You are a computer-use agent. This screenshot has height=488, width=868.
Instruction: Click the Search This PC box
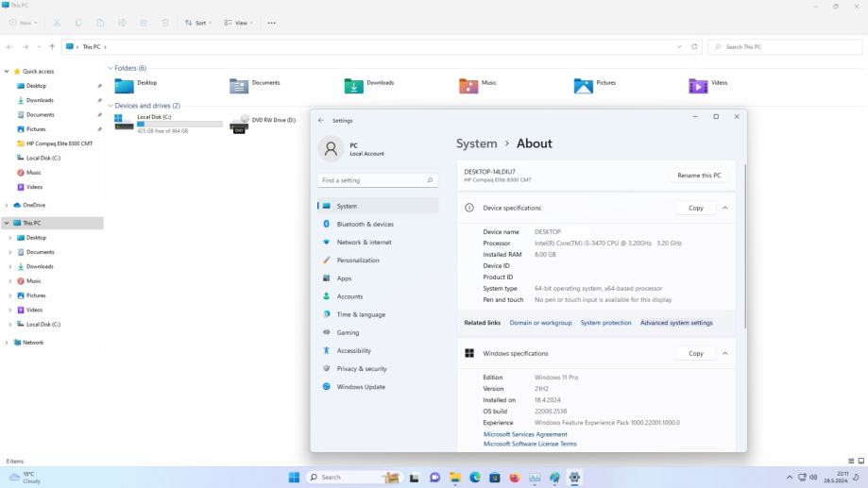[785, 47]
